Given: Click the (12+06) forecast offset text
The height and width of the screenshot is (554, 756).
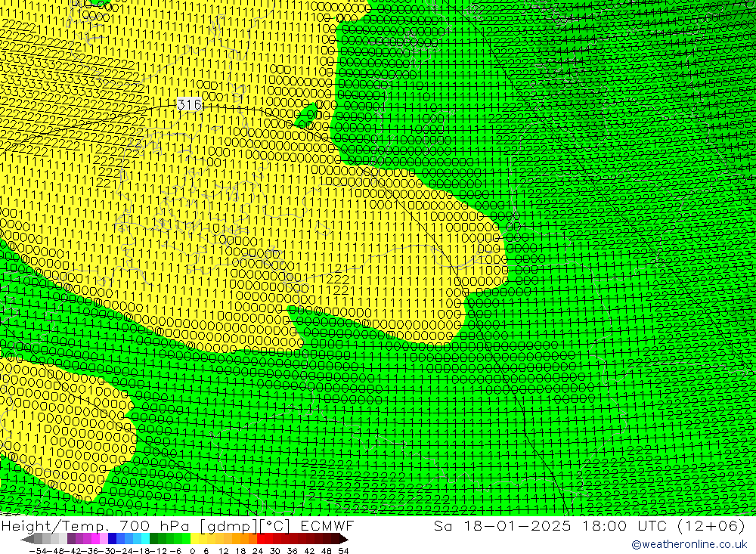Looking at the screenshot, I should 711,525.
